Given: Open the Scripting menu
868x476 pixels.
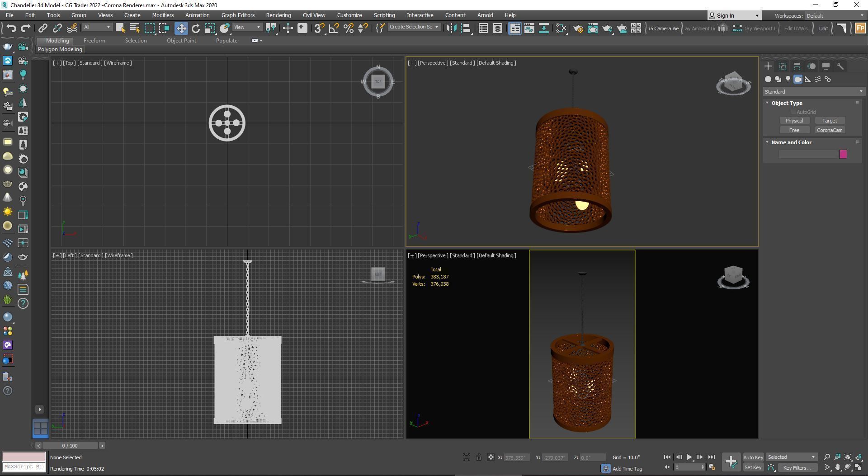Looking at the screenshot, I should (384, 15).
